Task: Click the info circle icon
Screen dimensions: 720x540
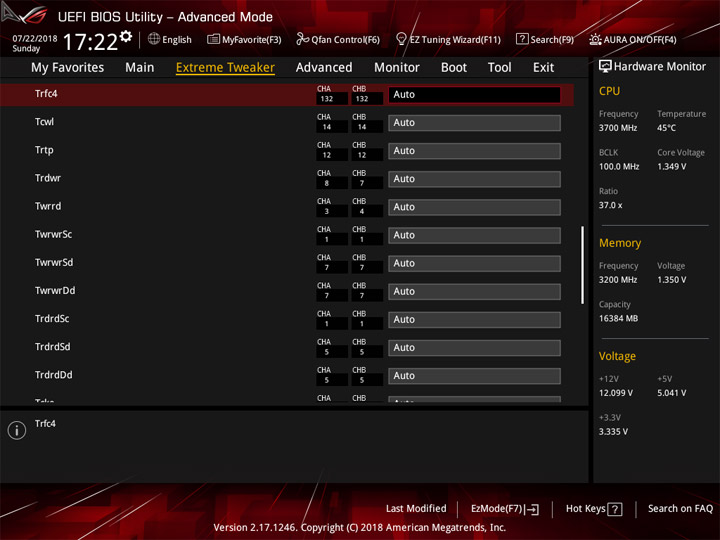Action: point(17,430)
